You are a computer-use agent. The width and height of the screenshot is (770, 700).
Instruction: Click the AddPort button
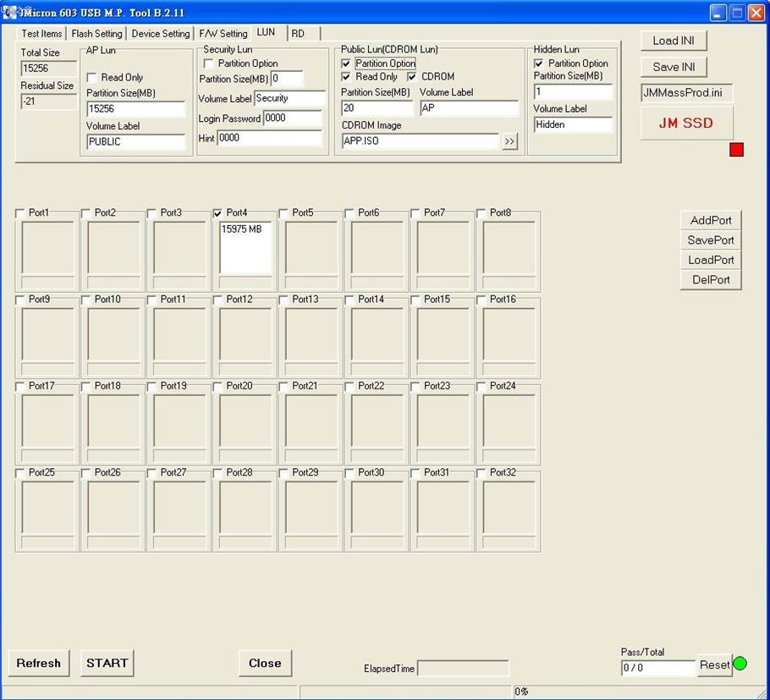[x=711, y=220]
